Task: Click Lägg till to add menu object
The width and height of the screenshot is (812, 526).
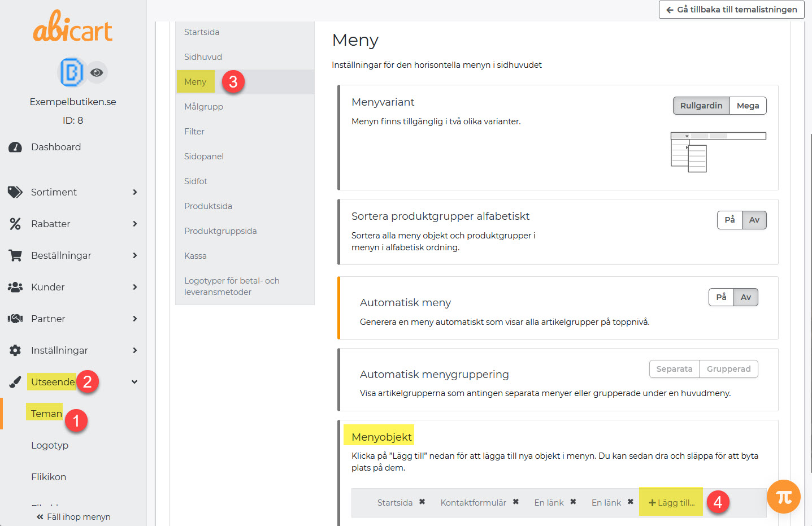Action: click(671, 502)
